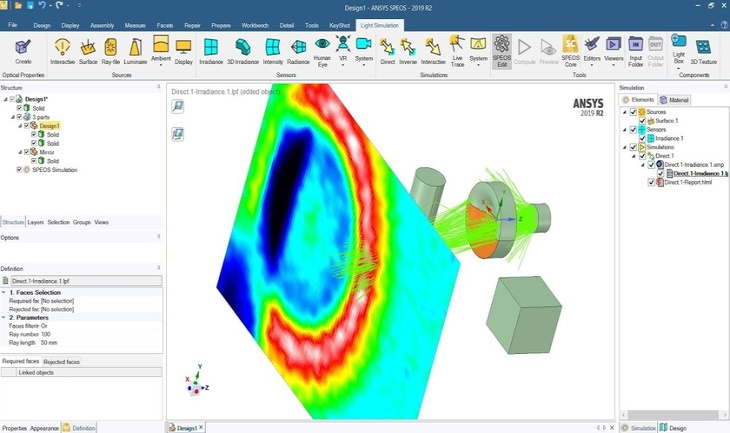Click the Undo icon in title bar

[x=42, y=6]
